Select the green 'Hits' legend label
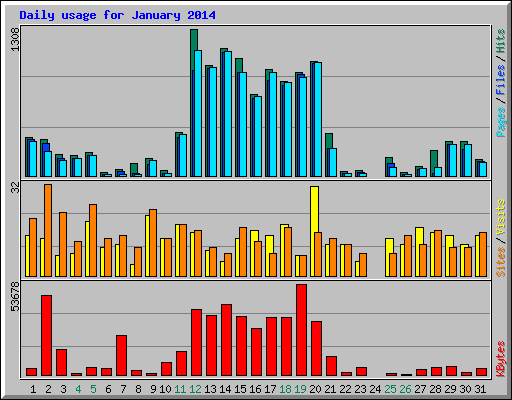This screenshot has width=512, height=400. (x=501, y=41)
